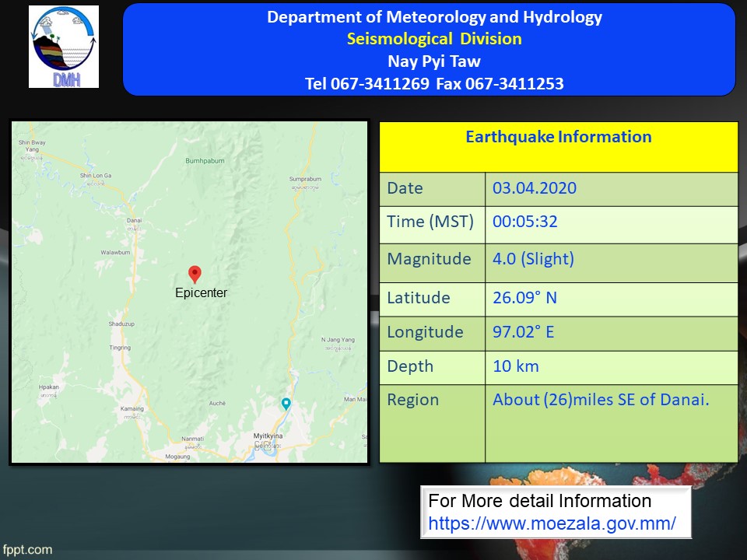Click 'N Jang Yang' map label
The image size is (747, 560).
point(338,340)
